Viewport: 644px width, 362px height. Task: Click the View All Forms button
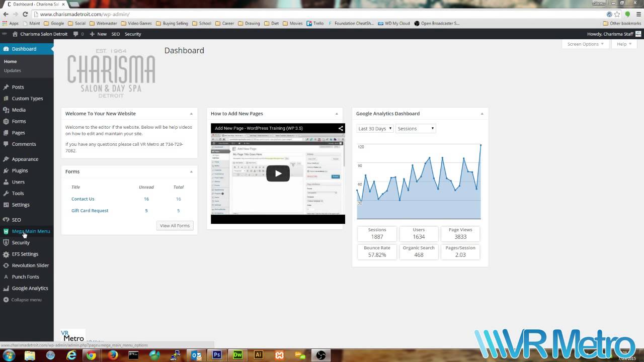(175, 226)
